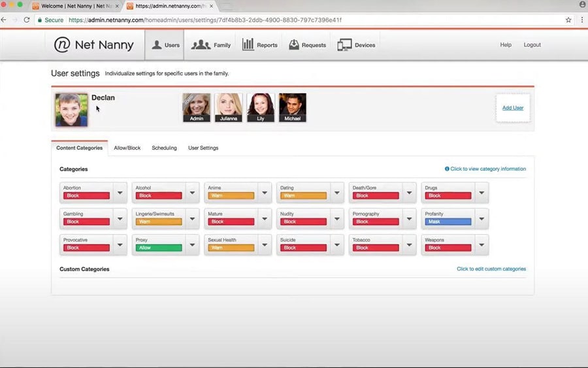Click the Add User link
The width and height of the screenshot is (588, 368).
click(513, 108)
